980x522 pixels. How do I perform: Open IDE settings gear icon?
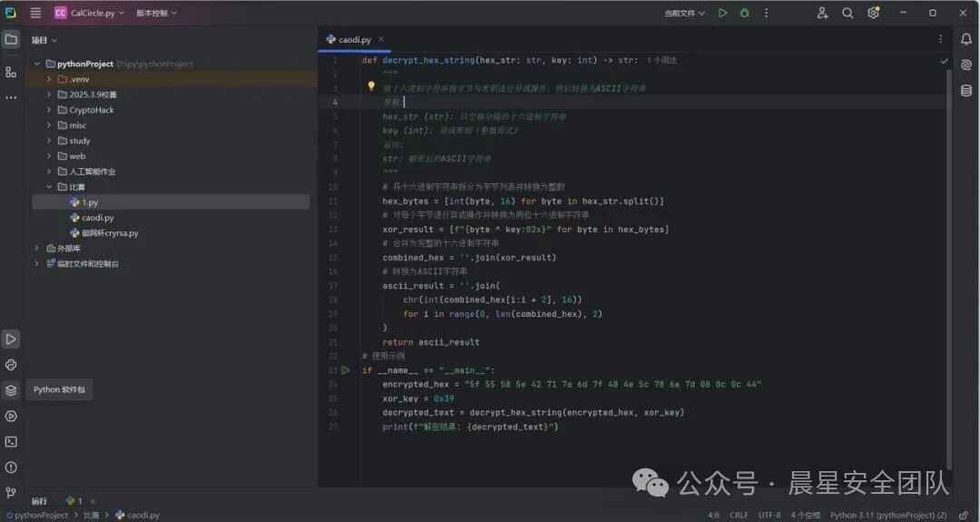(873, 13)
